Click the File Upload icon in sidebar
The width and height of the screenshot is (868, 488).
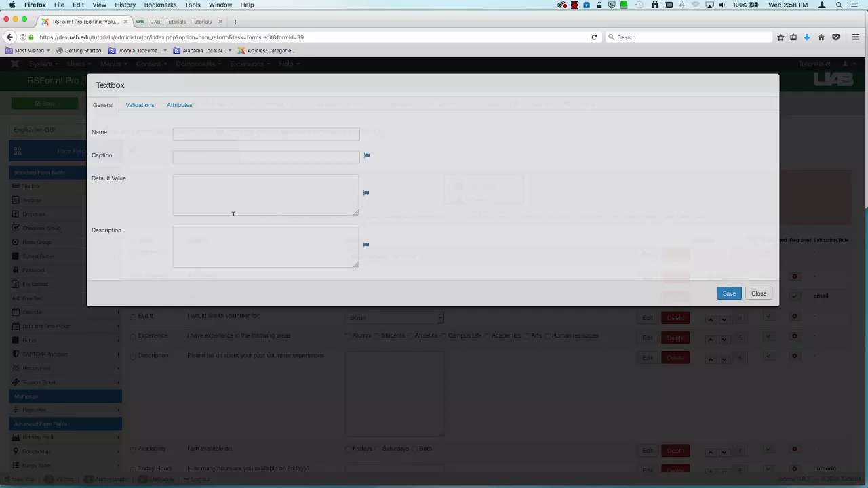(x=16, y=284)
